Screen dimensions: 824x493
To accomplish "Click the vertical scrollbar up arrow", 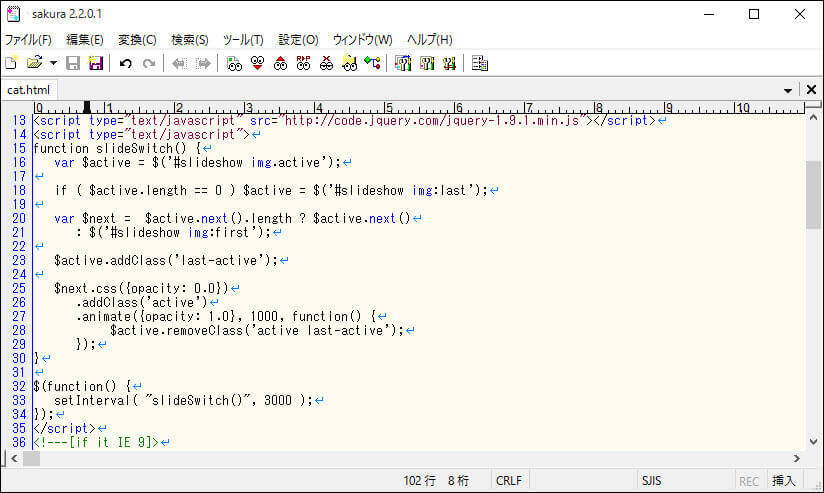I will pos(813,118).
